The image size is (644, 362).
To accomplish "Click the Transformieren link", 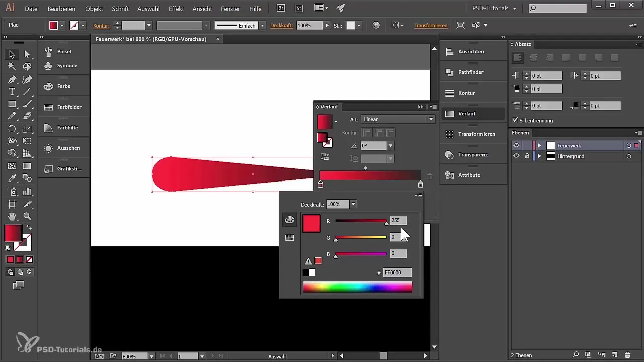I will coord(431,25).
